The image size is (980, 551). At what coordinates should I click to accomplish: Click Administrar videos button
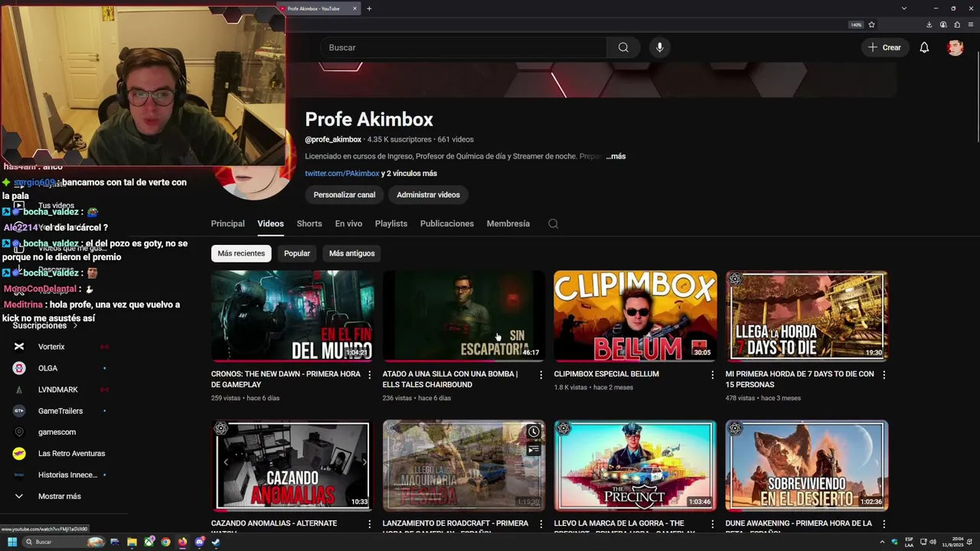coord(428,195)
